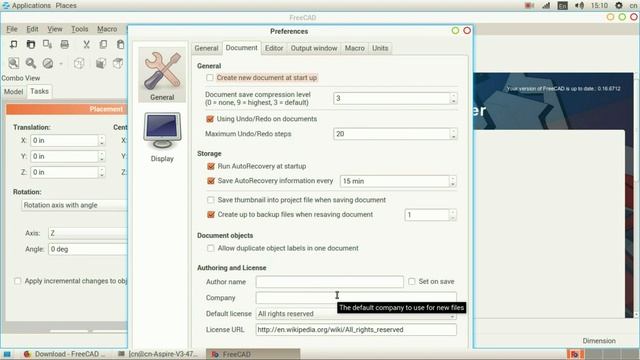Open the Axis Z dropdown
The image size is (640, 360).
pyautogui.click(x=87, y=233)
